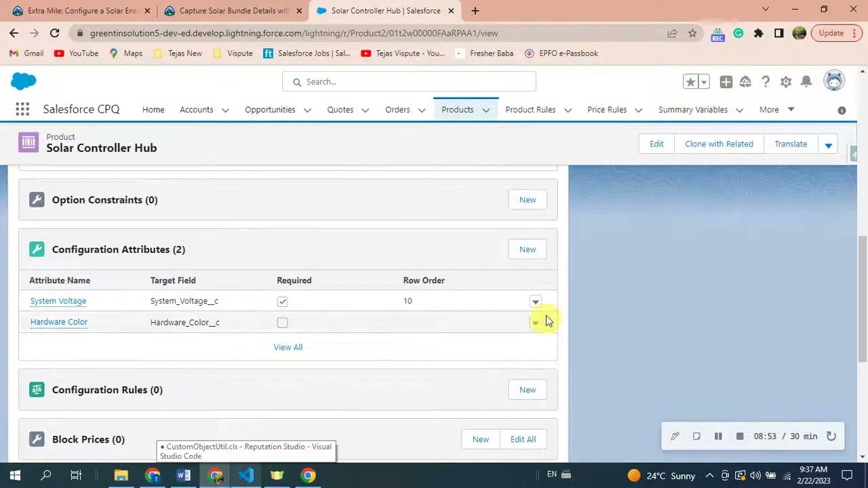Open the Price Rules tab

pyautogui.click(x=607, y=109)
